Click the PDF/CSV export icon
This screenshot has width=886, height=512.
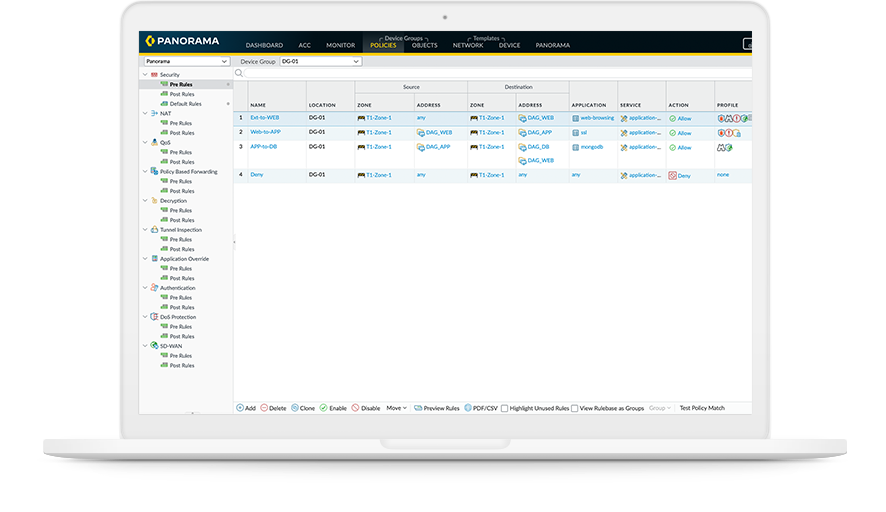tap(468, 408)
